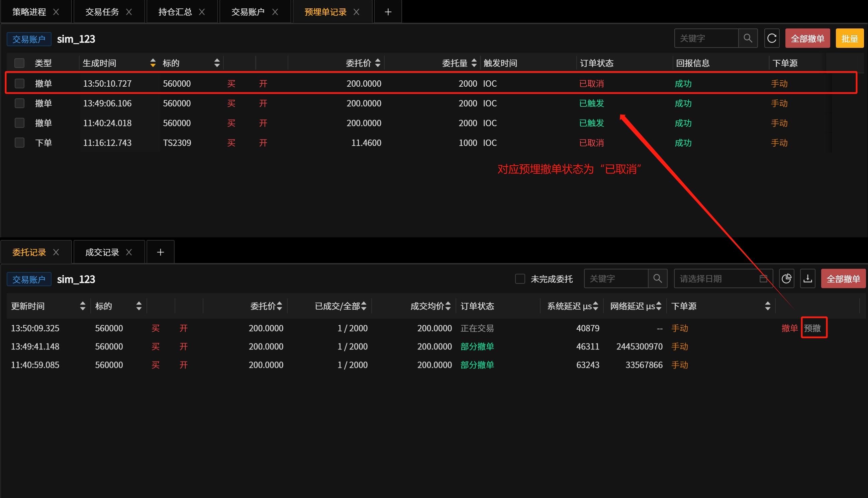Screen dimensions: 868x498
Task: Sort by 委托量 column
Action: (474, 63)
